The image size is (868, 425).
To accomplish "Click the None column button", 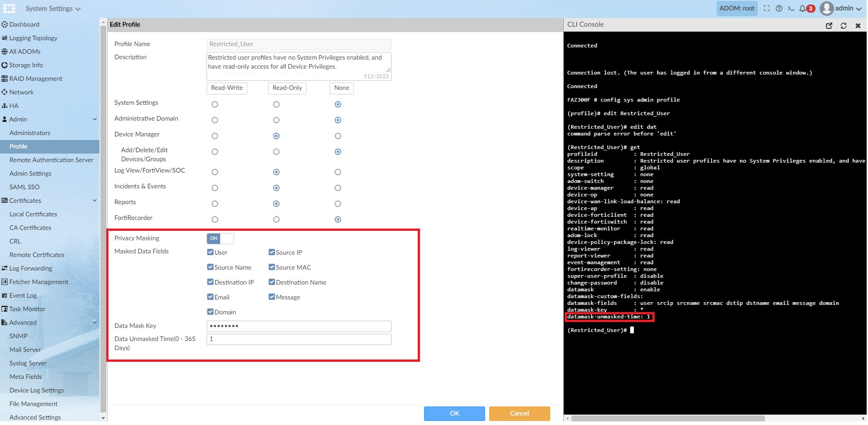I will pos(342,88).
